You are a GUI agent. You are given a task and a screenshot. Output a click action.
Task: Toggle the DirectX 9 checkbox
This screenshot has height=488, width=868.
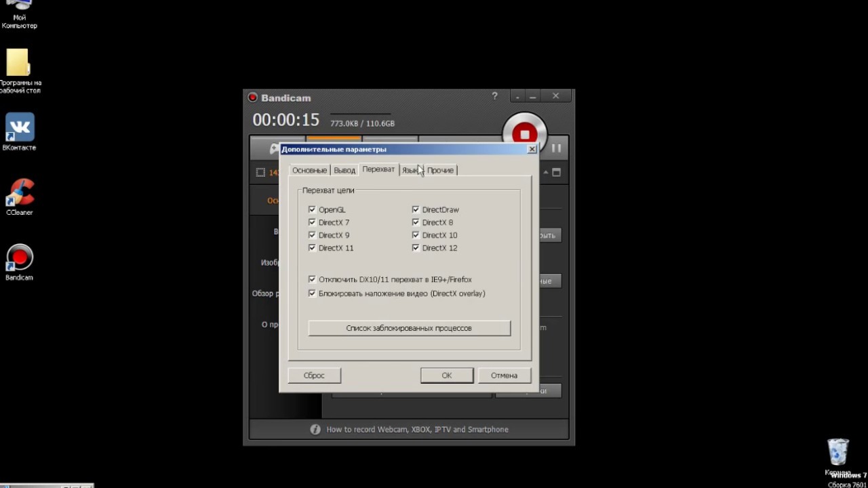(x=312, y=235)
